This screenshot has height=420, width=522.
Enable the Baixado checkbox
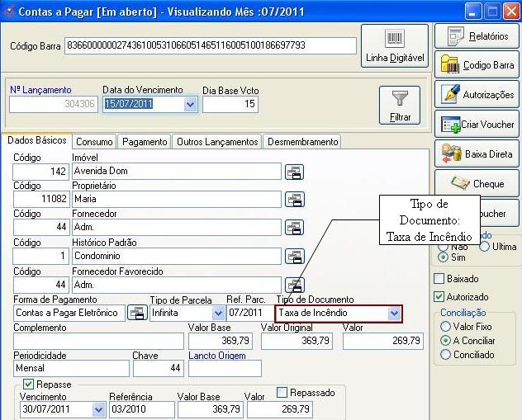coord(439,279)
